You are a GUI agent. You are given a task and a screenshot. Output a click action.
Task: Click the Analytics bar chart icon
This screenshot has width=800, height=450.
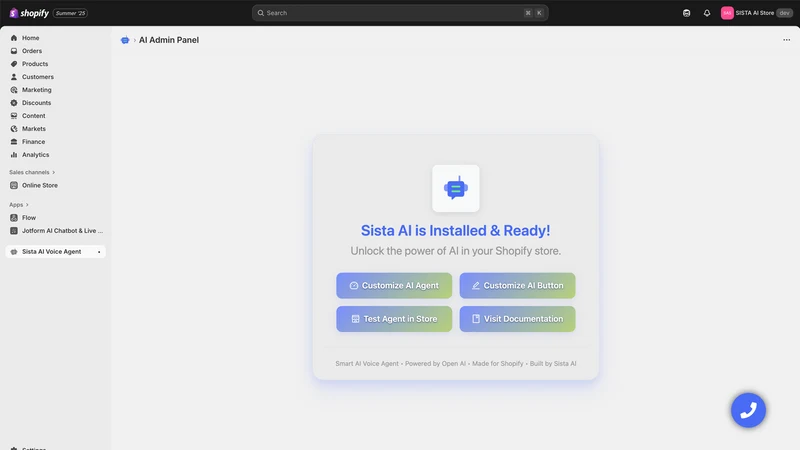click(x=14, y=155)
